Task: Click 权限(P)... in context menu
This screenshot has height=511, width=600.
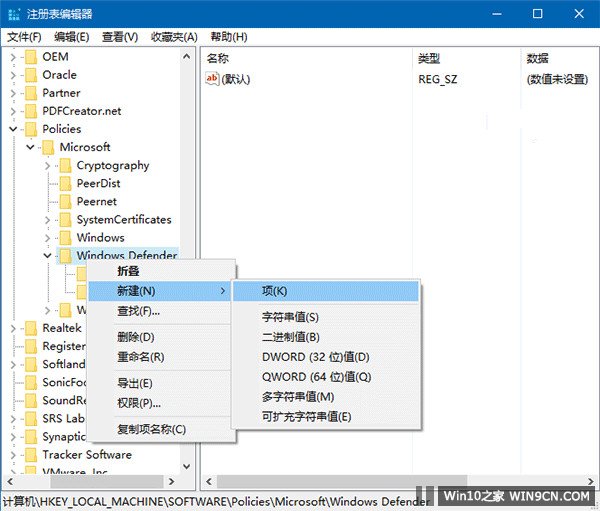Action: point(139,403)
